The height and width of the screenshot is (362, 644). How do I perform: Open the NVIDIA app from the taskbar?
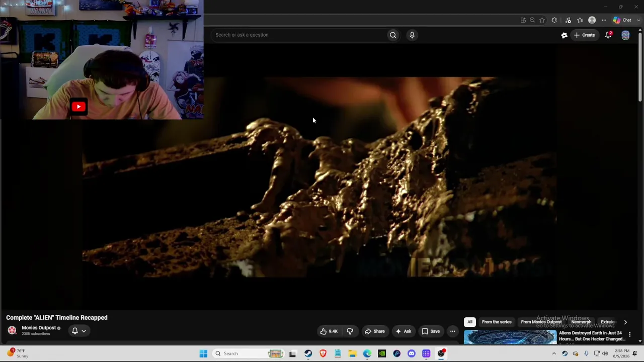pyautogui.click(x=382, y=353)
